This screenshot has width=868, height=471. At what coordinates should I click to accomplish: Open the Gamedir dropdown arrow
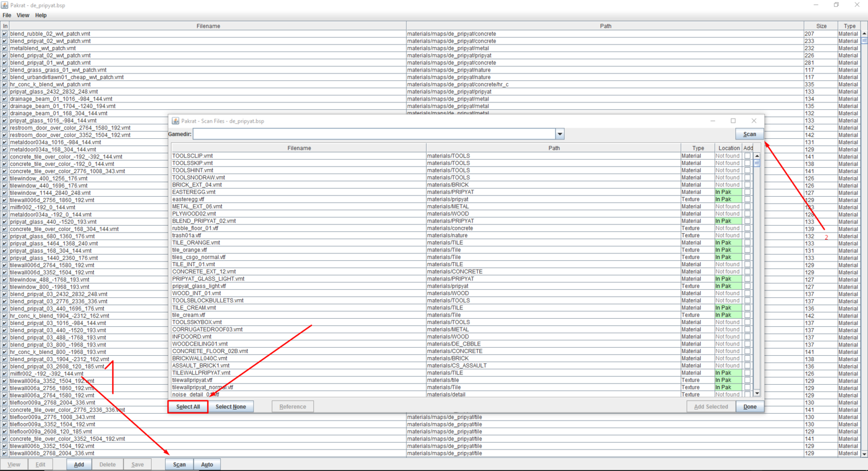[559, 134]
